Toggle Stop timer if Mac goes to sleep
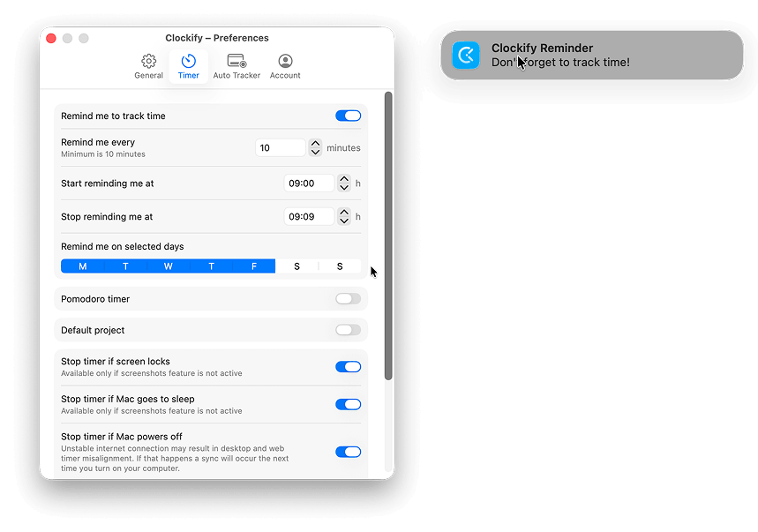Screen dimensions: 758x532 point(348,404)
